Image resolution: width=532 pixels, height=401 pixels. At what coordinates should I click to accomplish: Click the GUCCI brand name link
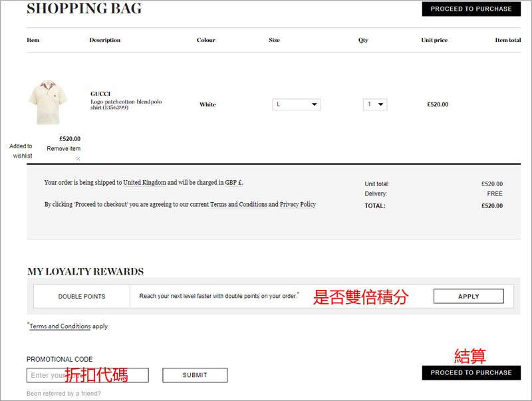100,94
